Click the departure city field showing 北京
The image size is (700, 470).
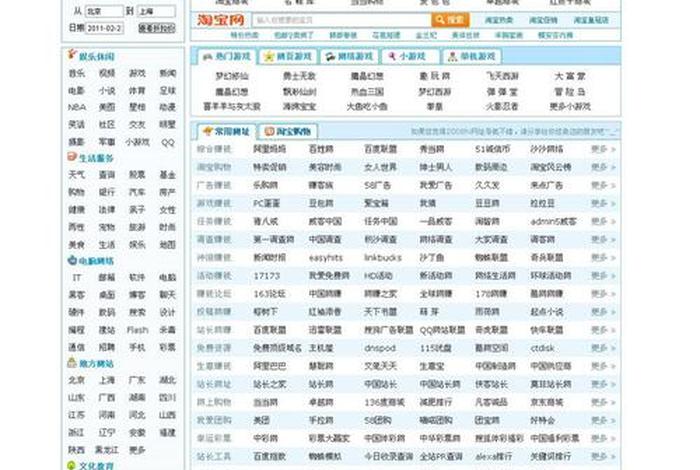(x=104, y=12)
